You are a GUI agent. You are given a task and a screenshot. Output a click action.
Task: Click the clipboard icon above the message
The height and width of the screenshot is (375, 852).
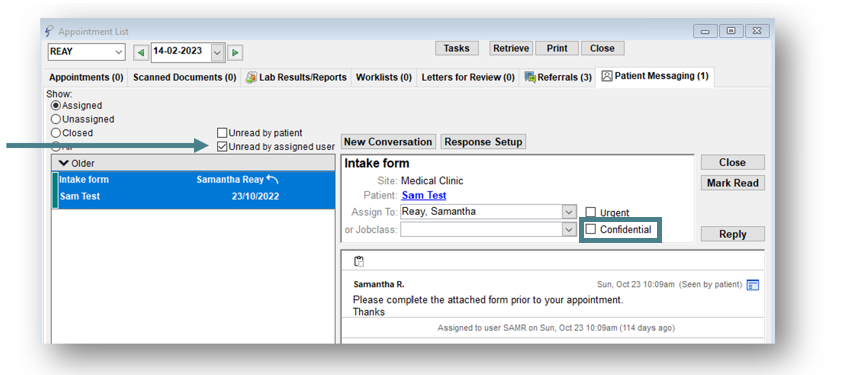pyautogui.click(x=359, y=261)
